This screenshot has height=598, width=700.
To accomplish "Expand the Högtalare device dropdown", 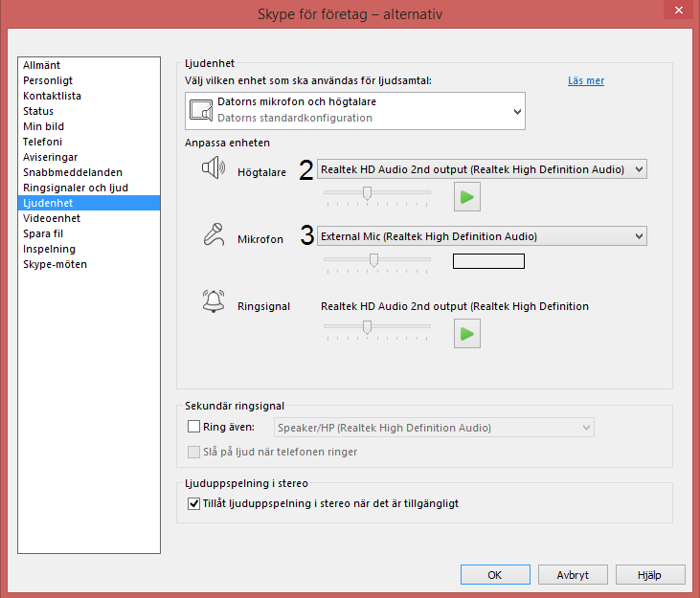I will [482, 169].
